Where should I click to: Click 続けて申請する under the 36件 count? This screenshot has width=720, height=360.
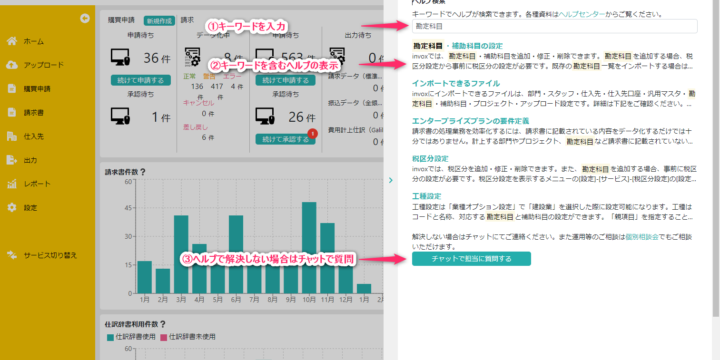pyautogui.click(x=141, y=80)
